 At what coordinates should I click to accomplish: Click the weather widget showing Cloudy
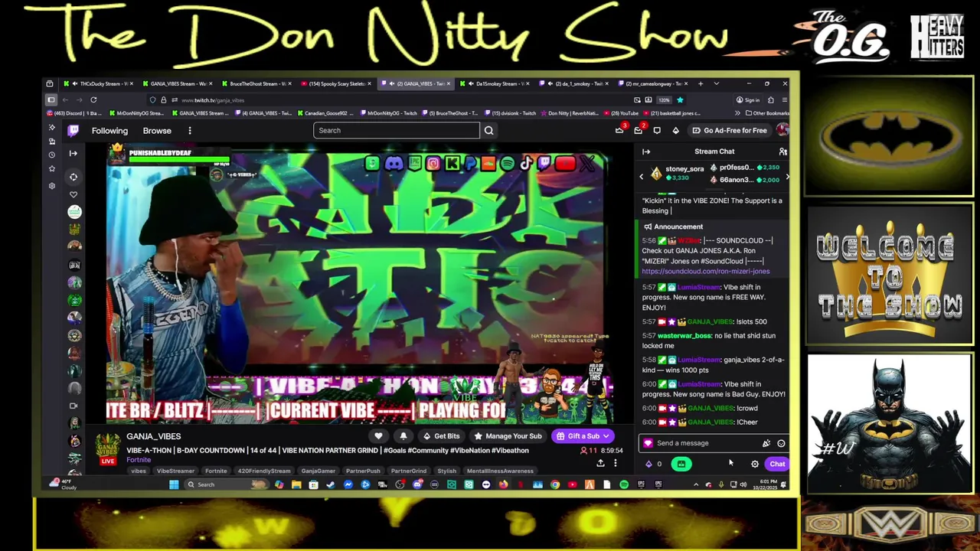click(x=62, y=484)
